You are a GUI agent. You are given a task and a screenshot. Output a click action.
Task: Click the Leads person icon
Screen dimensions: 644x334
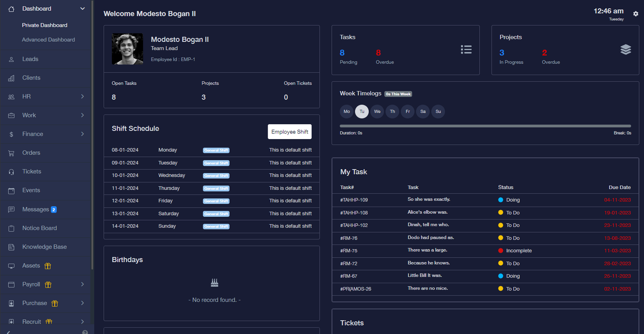click(11, 59)
